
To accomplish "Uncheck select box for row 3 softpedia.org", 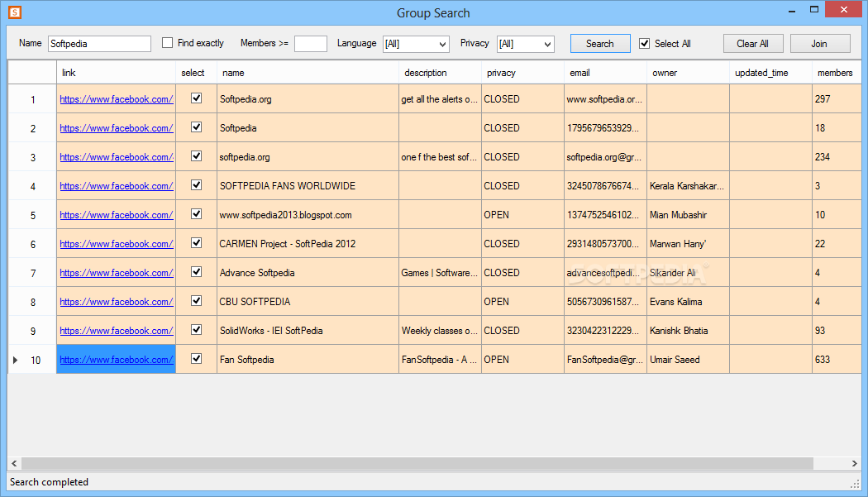I will tap(196, 155).
